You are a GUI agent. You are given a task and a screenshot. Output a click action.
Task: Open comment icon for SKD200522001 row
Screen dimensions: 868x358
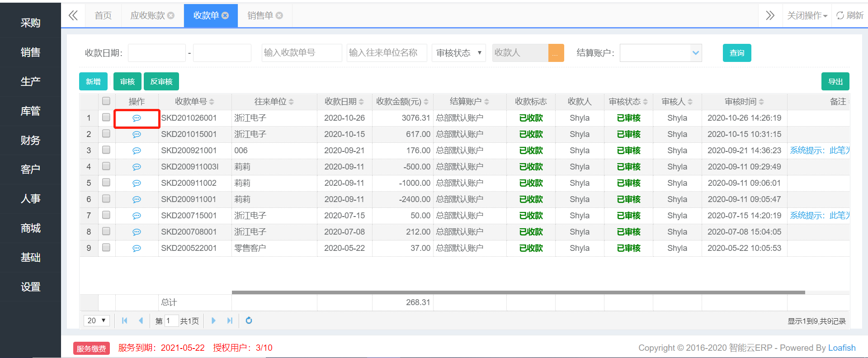137,248
